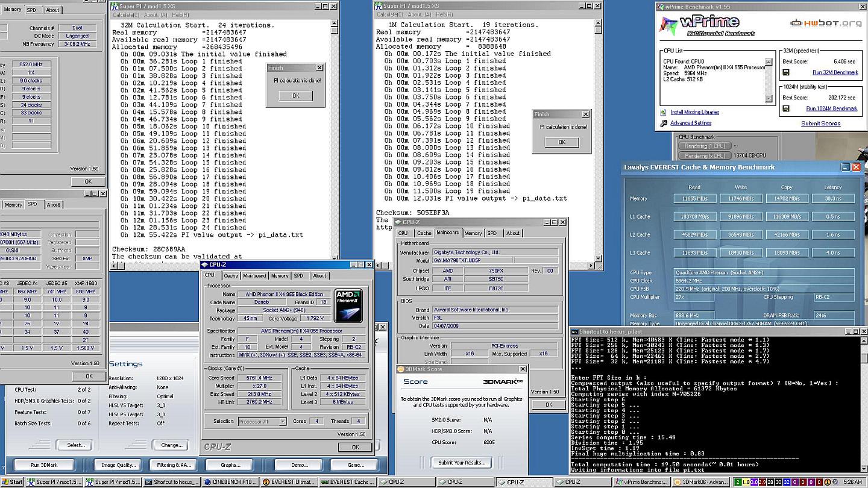
Task: Click the CPU-Z title bar icon in the CPU tab window
Action: 205,264
